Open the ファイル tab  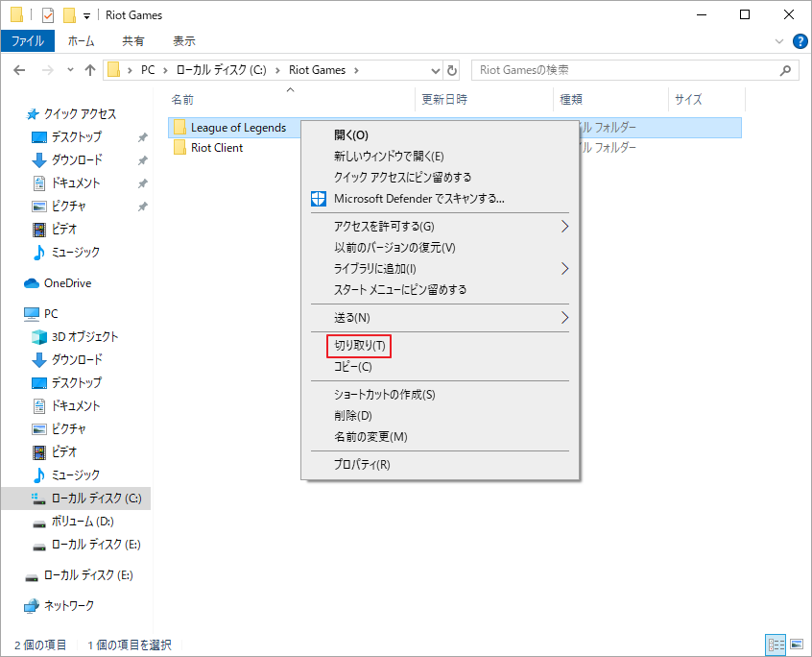(28, 41)
